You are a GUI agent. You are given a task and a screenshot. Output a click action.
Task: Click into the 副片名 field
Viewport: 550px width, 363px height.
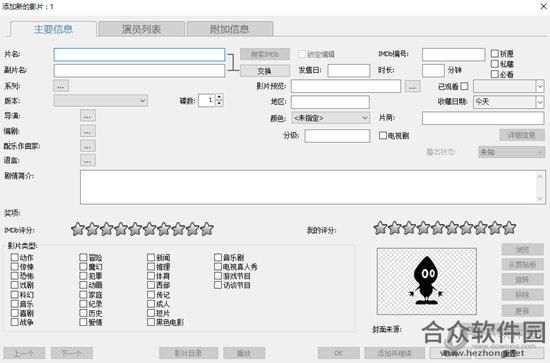pyautogui.click(x=139, y=70)
